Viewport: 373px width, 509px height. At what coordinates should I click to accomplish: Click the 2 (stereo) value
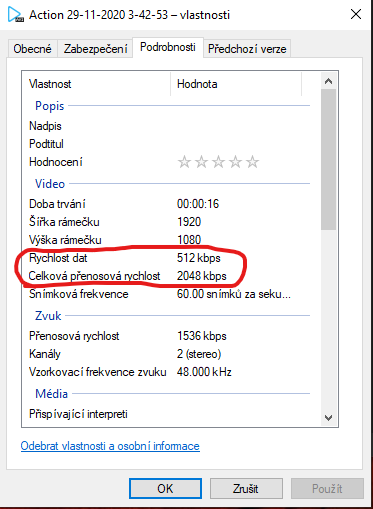[x=199, y=354]
